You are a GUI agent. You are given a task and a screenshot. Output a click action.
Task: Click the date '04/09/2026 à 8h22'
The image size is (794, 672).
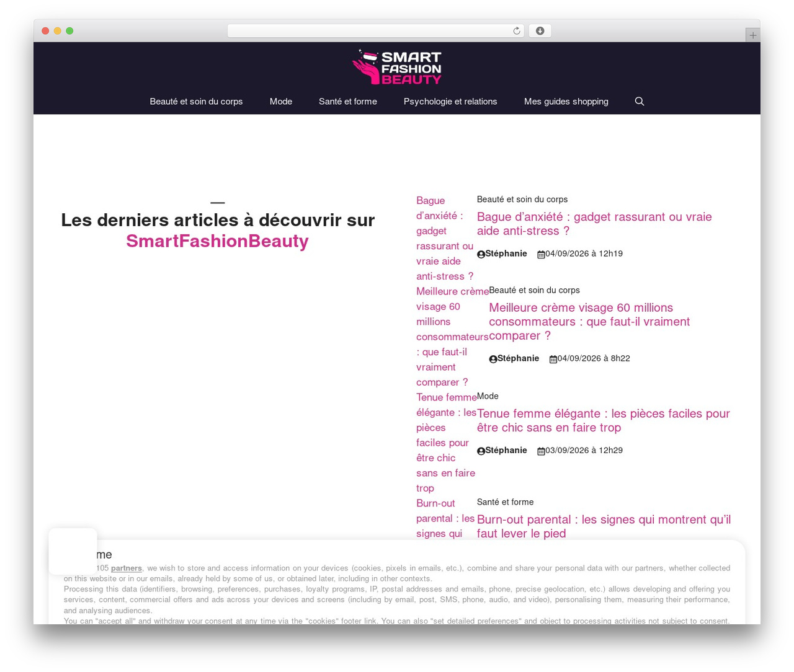point(594,358)
